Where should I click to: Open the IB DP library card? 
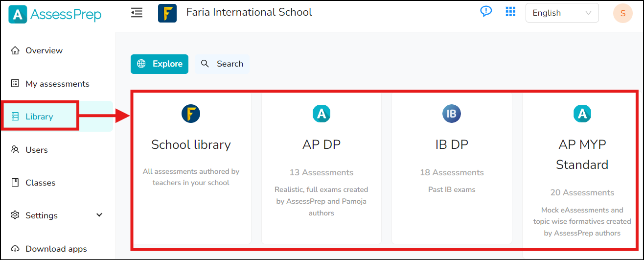(452, 167)
